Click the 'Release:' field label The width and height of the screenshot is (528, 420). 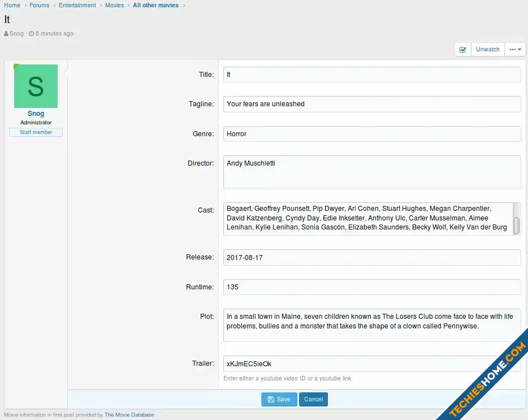200,257
